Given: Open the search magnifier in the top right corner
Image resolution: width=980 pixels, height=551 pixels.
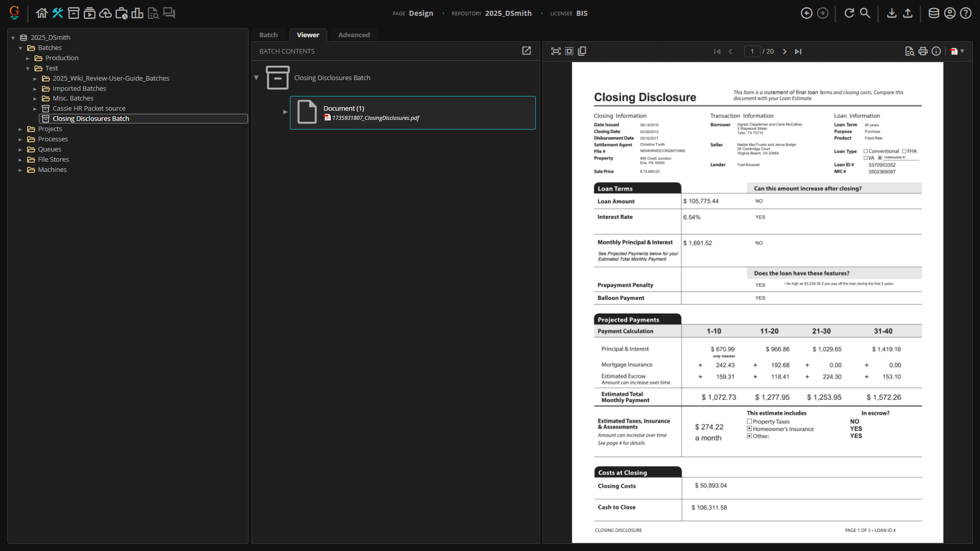Looking at the screenshot, I should [x=865, y=13].
